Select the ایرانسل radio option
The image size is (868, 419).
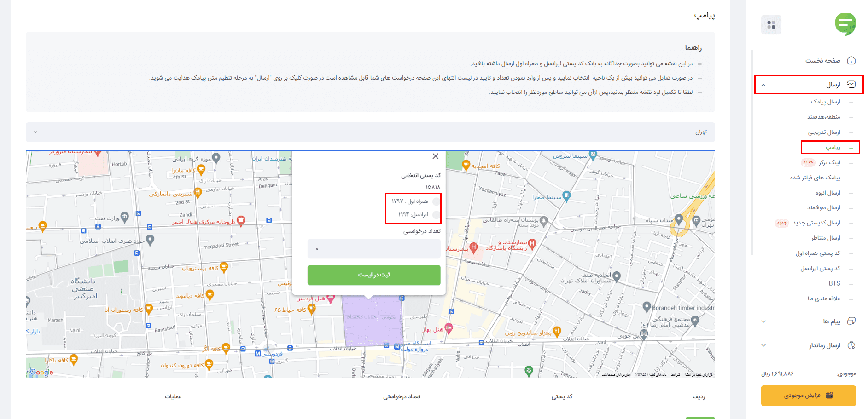[x=436, y=214]
